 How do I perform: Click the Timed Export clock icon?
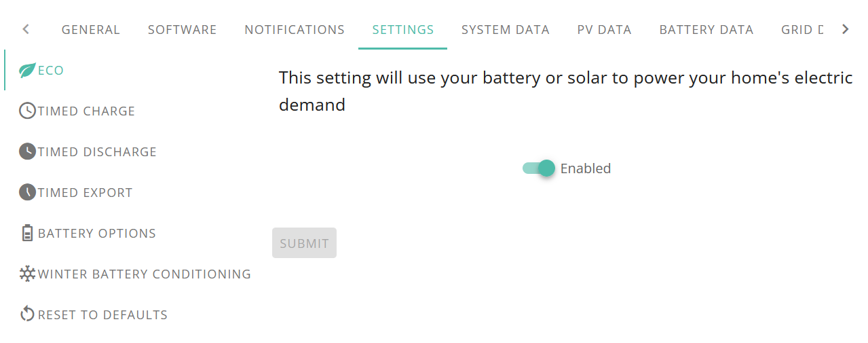(27, 192)
